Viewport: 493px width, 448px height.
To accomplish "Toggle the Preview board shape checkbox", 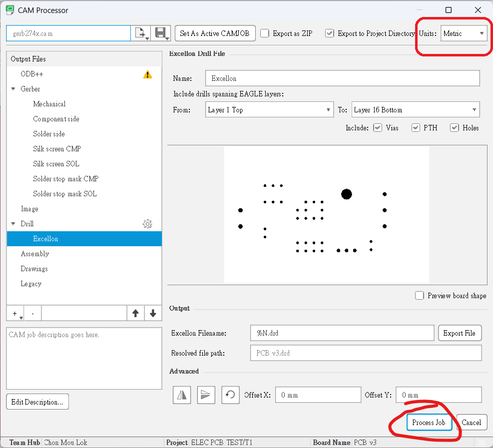I will pyautogui.click(x=420, y=296).
